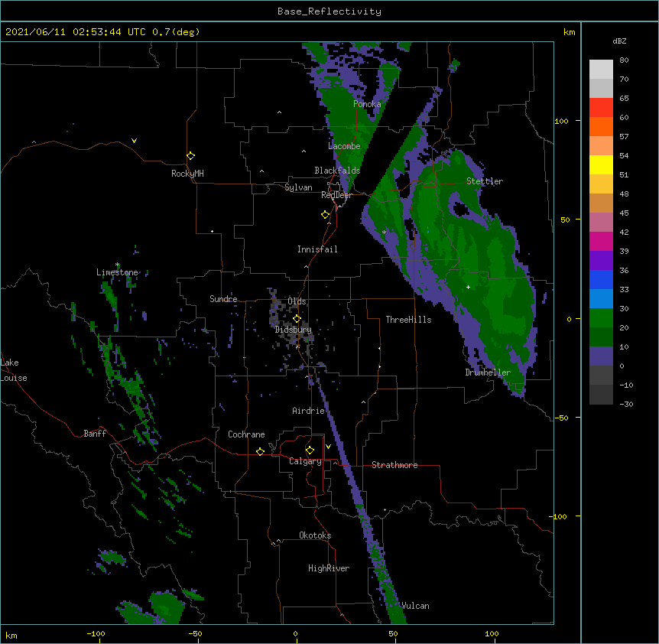The image size is (659, 644).
Task: Select the yellow diamond marker below Cochrane
Action: (260, 451)
